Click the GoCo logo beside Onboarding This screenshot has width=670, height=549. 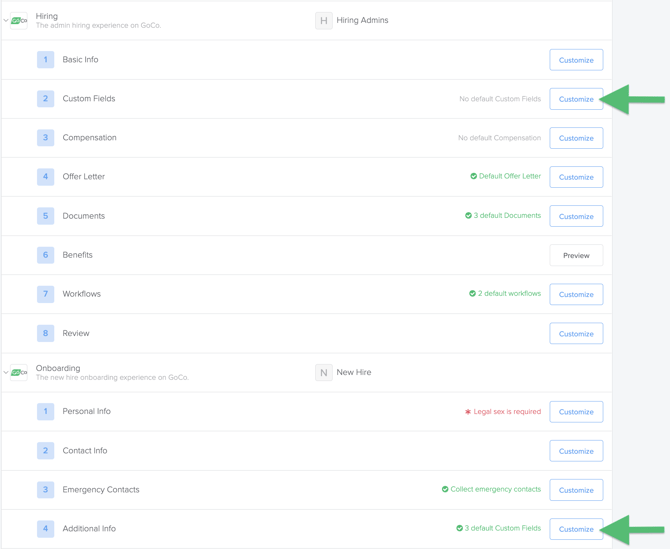tap(19, 373)
